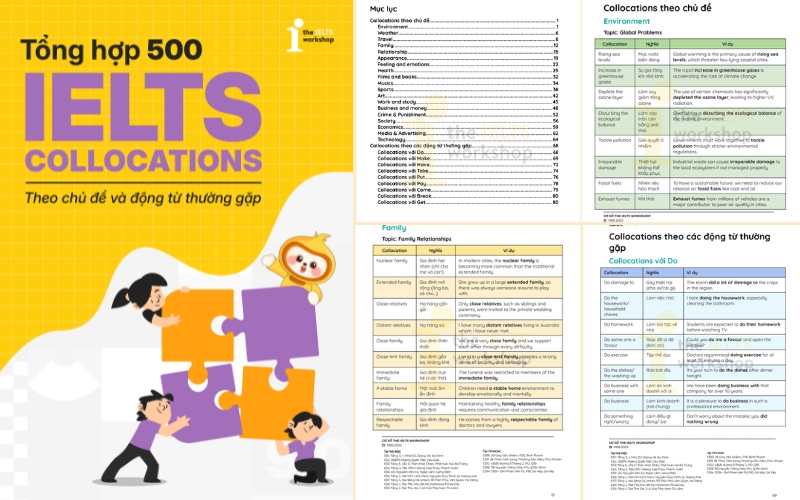
Task: Click the IELTS Workshop logo on the cover
Action: point(310,35)
